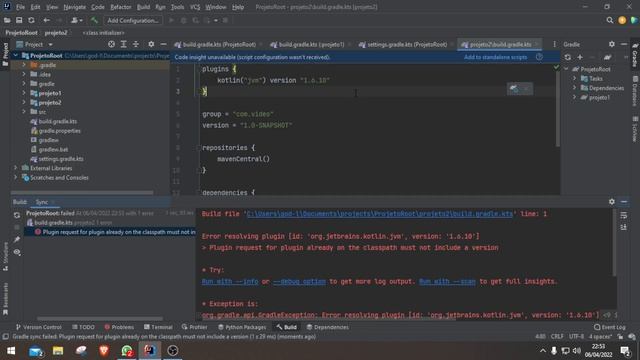Viewport: 640px width, 360px height.
Task: Save all files via floppy icon
Action: [x=19, y=20]
